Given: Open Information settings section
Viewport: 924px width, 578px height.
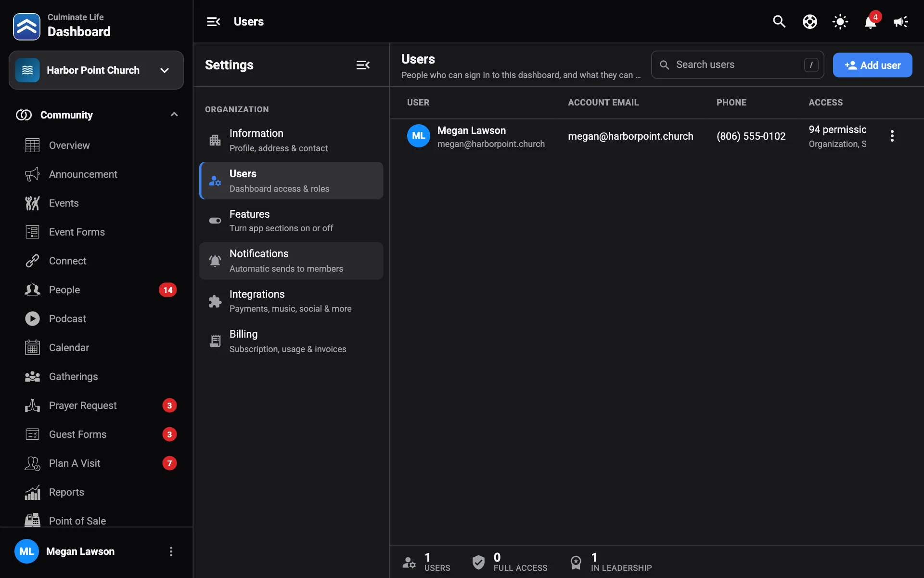Looking at the screenshot, I should point(291,140).
